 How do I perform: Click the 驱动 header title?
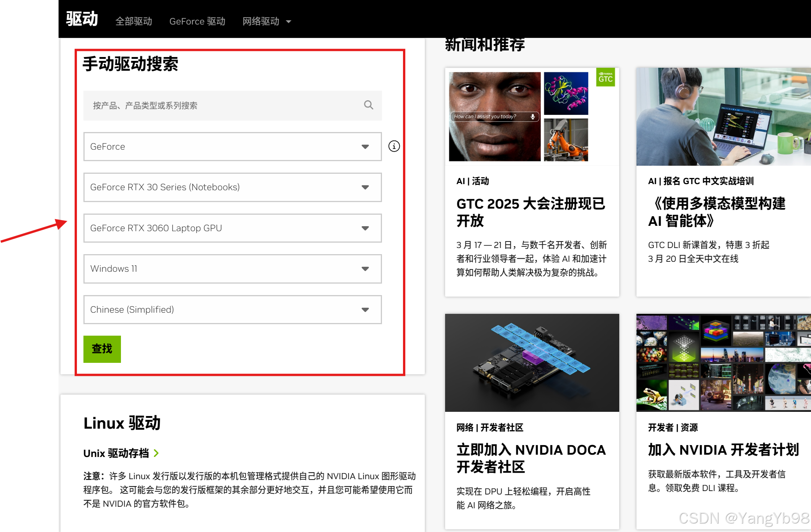click(x=82, y=19)
